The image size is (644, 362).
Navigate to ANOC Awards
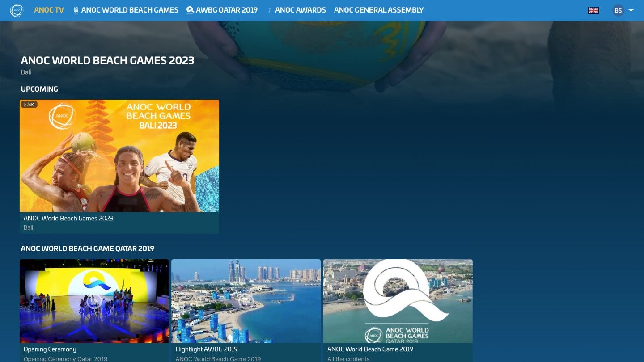[301, 10]
